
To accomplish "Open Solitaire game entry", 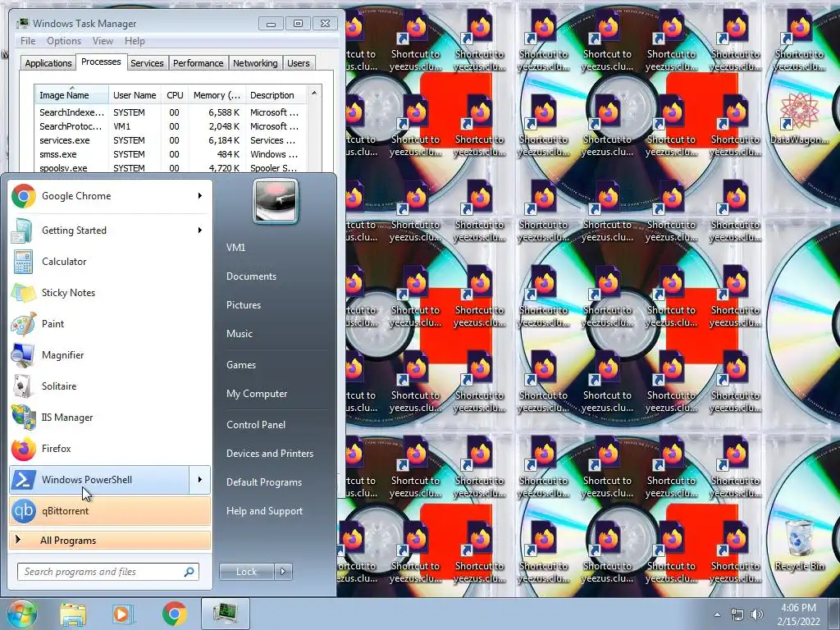I will [110, 386].
